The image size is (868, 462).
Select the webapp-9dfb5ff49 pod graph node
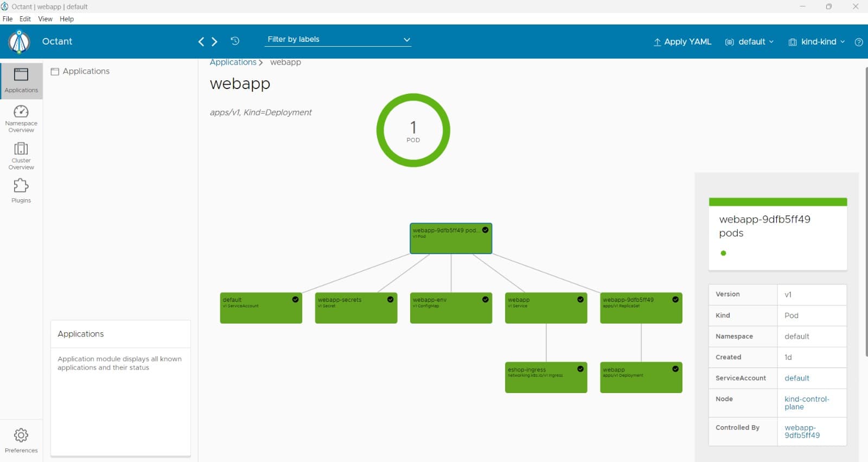pos(451,238)
